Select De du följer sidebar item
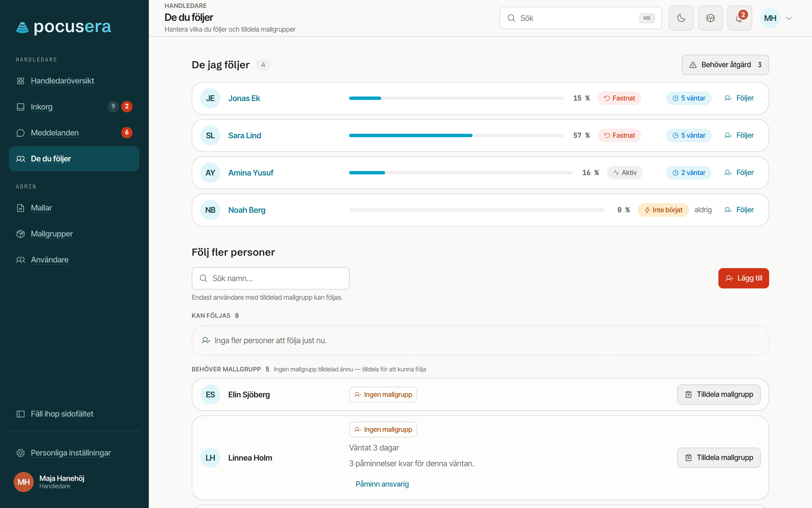The height and width of the screenshot is (508, 812). [x=74, y=159]
